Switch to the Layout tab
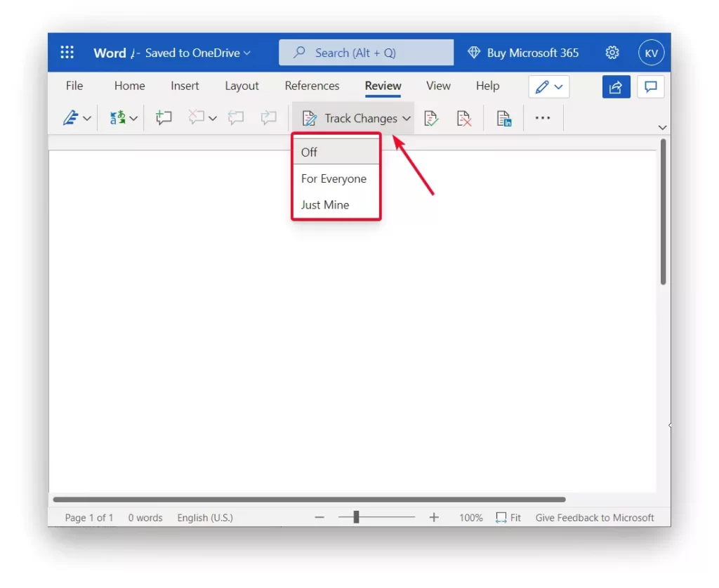 tap(242, 86)
